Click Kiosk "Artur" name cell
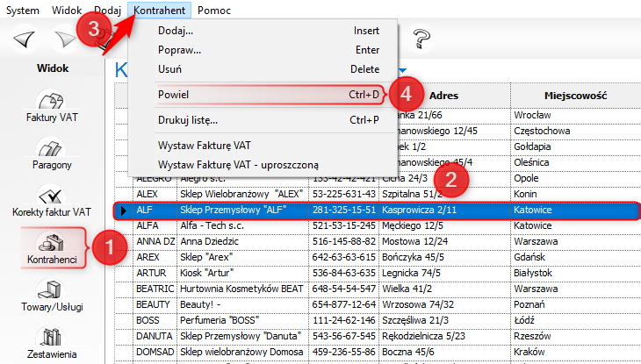The height and width of the screenshot is (364, 641). 242,273
